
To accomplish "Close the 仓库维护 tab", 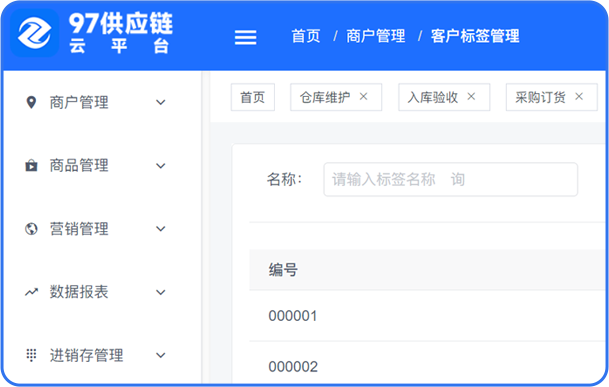I will coord(364,96).
